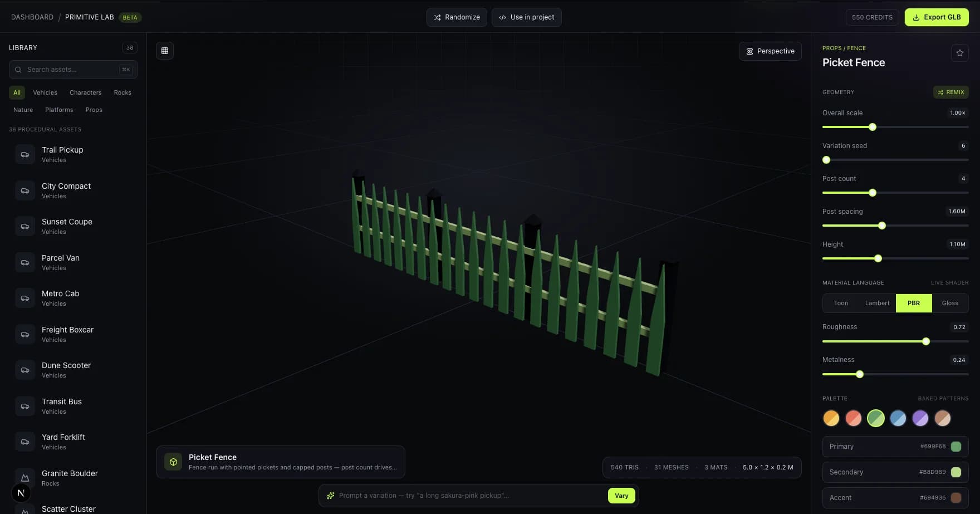Choose the red palette swatch

[854, 418]
